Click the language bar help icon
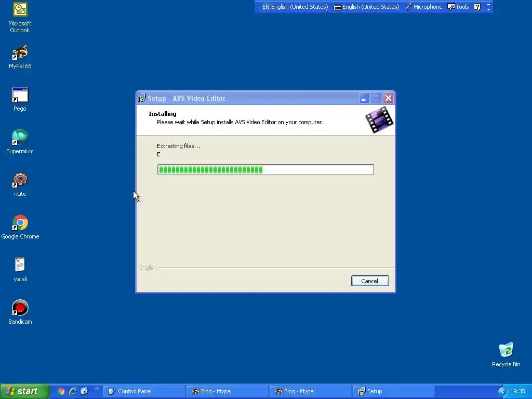This screenshot has height=399, width=532. click(477, 7)
